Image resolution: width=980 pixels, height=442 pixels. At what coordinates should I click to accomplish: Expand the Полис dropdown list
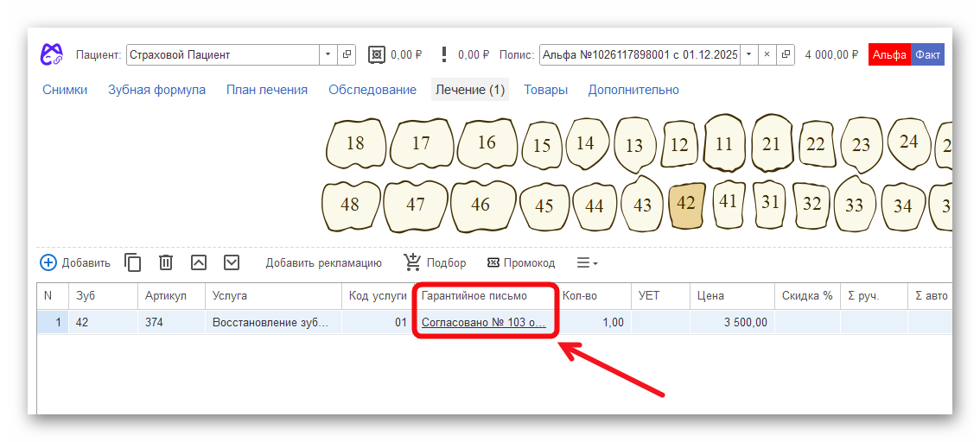(x=749, y=55)
